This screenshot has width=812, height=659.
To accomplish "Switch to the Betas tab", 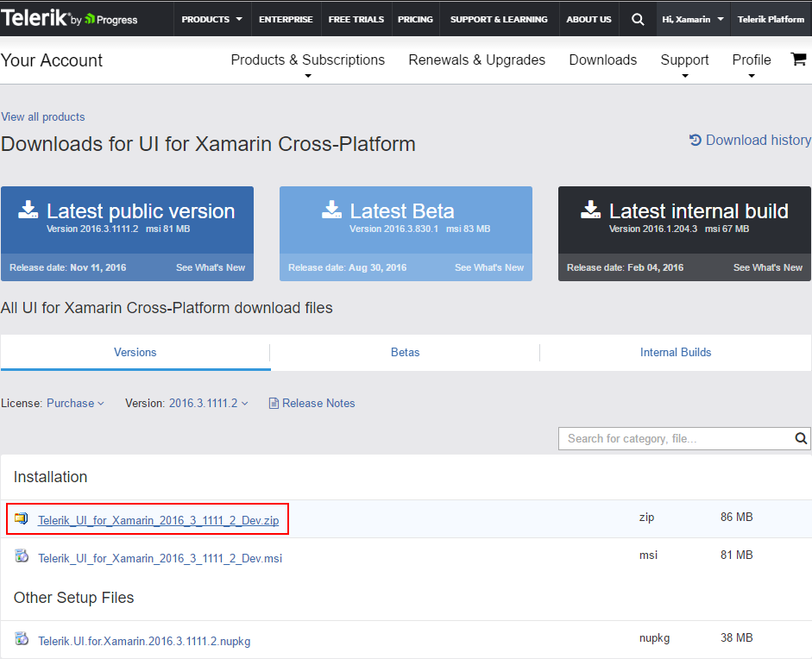I will pos(405,353).
